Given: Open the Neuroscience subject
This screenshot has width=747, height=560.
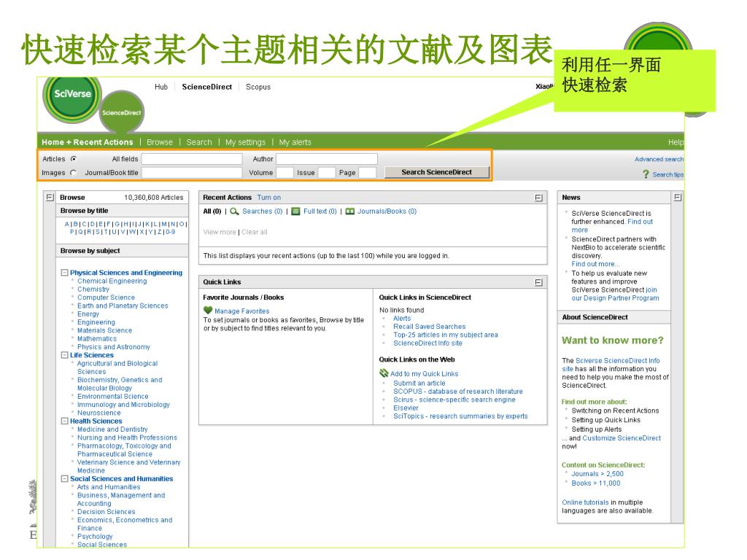Looking at the screenshot, I should point(99,413).
